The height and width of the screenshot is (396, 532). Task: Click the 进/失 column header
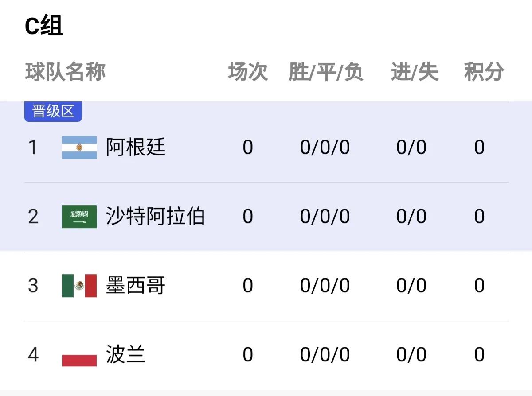tap(415, 71)
